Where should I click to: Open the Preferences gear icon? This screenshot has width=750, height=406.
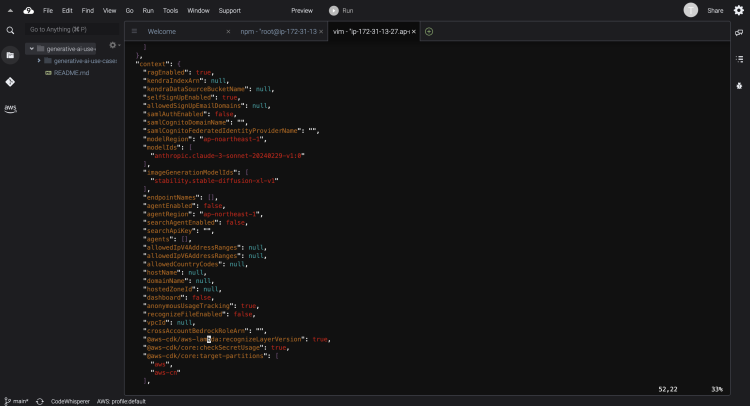(x=739, y=11)
